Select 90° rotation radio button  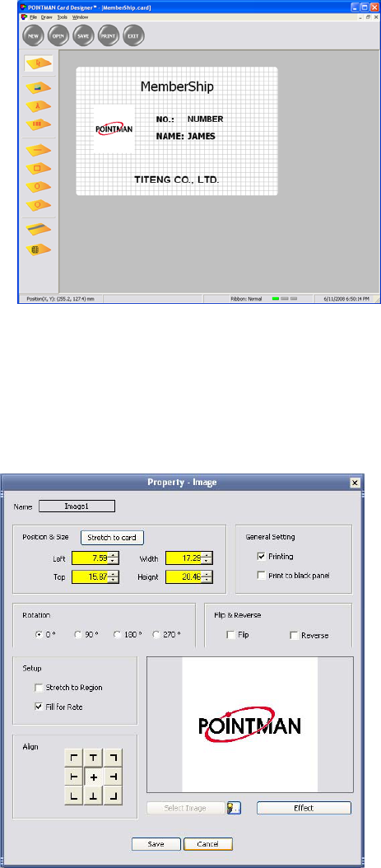pyautogui.click(x=78, y=635)
